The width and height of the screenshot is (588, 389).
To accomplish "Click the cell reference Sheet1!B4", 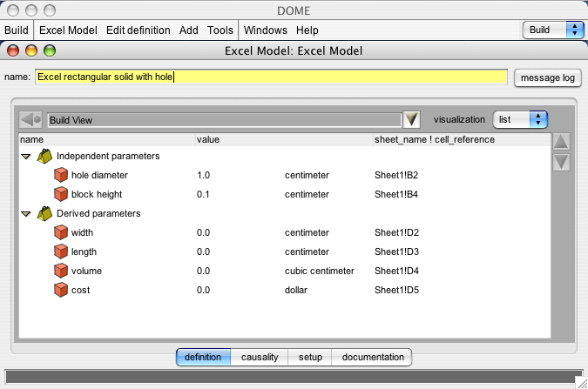I will [396, 194].
